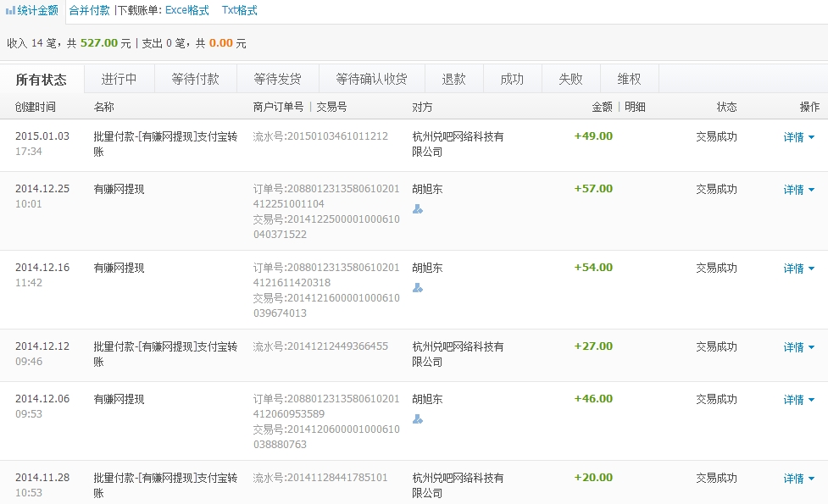Click 批量付款 name in the 2014.11.28 row
This screenshot has width=828, height=504.
click(165, 485)
